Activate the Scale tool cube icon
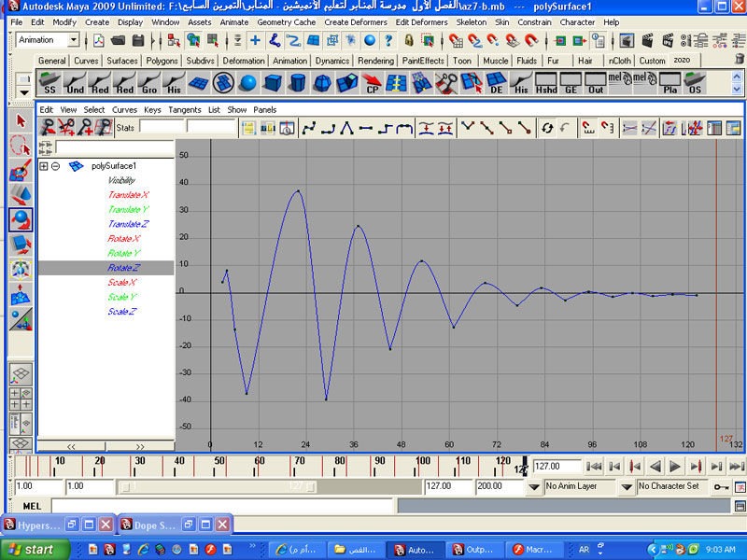 (21, 245)
